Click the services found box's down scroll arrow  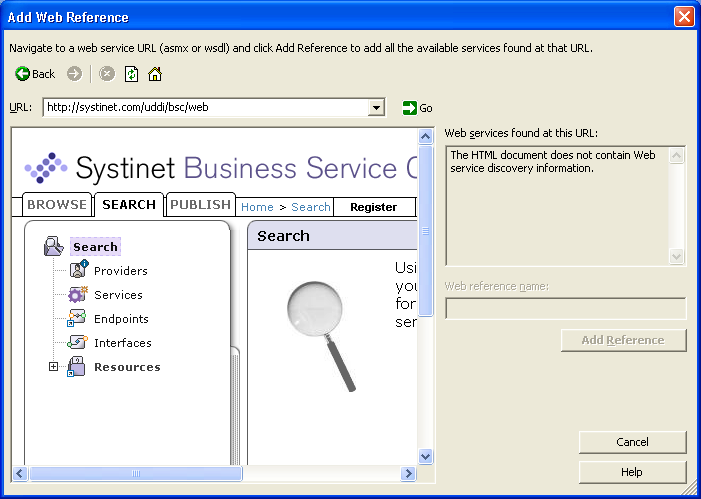(676, 256)
